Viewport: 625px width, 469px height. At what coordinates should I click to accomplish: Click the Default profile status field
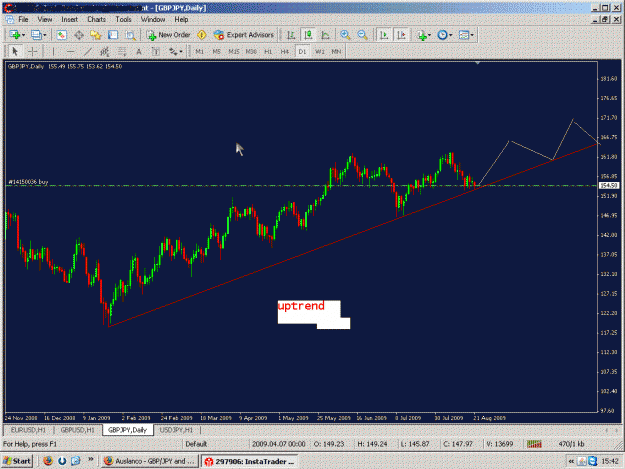pyautogui.click(x=196, y=444)
